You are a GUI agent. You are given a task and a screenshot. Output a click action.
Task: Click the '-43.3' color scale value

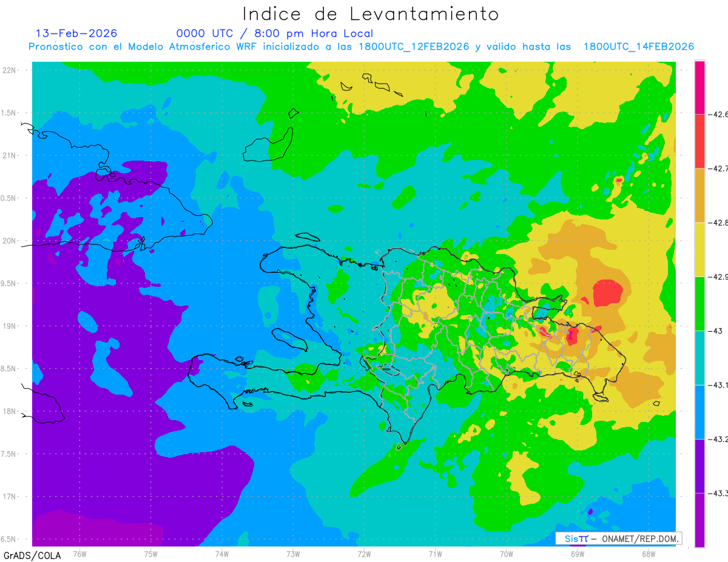click(718, 493)
